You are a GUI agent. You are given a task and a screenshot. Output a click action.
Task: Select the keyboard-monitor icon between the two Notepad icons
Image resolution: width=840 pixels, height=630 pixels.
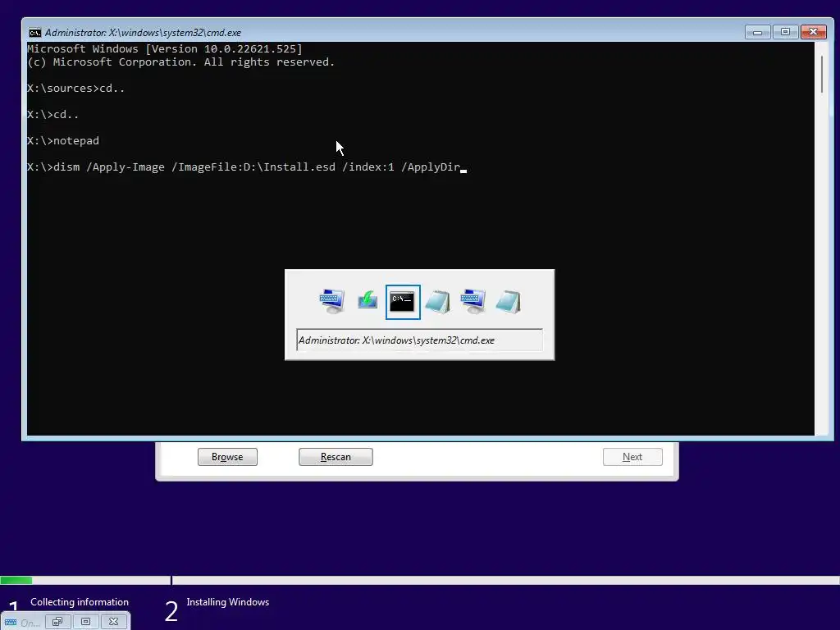(x=473, y=301)
